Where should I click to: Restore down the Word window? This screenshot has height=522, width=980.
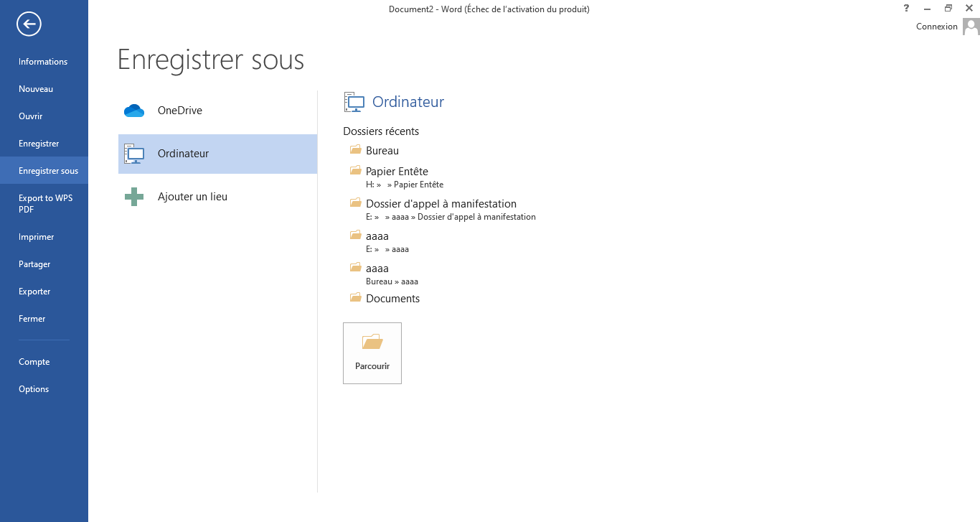[948, 8]
